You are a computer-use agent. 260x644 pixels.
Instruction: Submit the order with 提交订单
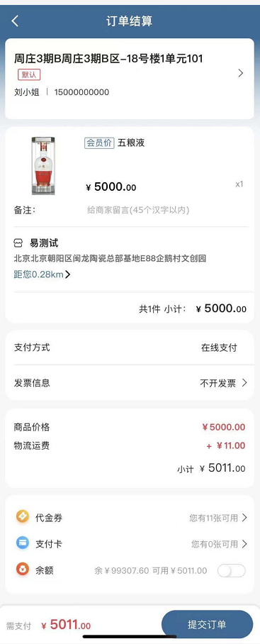click(207, 625)
